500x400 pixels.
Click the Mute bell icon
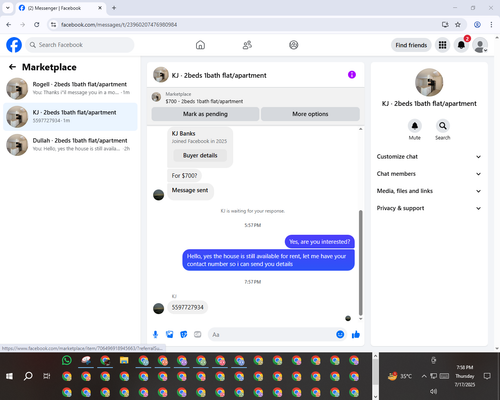pos(415,126)
